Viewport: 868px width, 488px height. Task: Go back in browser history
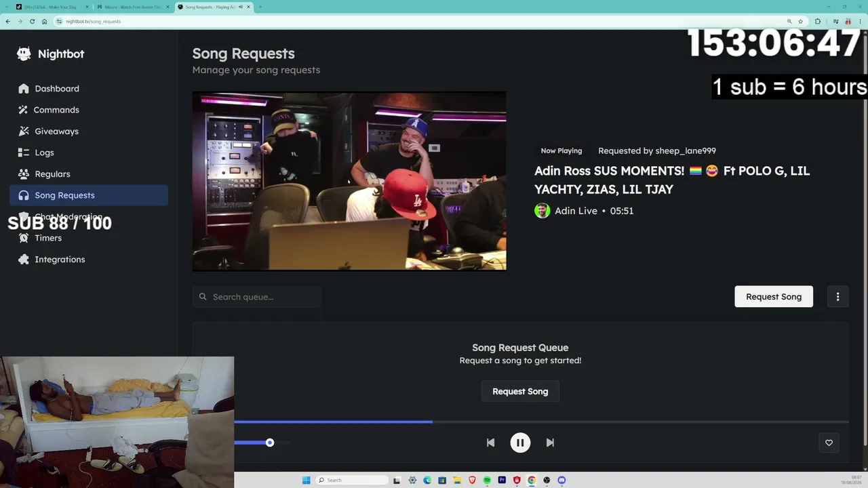[x=7, y=21]
